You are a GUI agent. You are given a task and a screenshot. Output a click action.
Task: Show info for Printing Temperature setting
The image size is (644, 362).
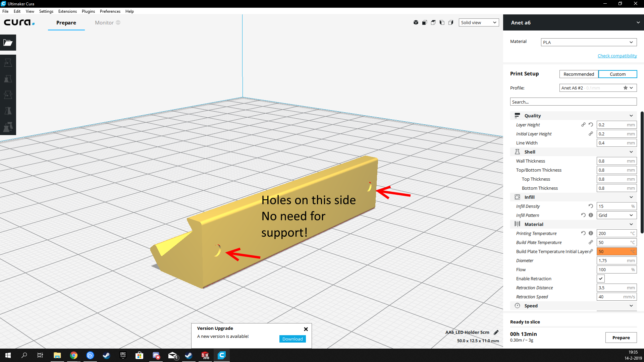(591, 233)
